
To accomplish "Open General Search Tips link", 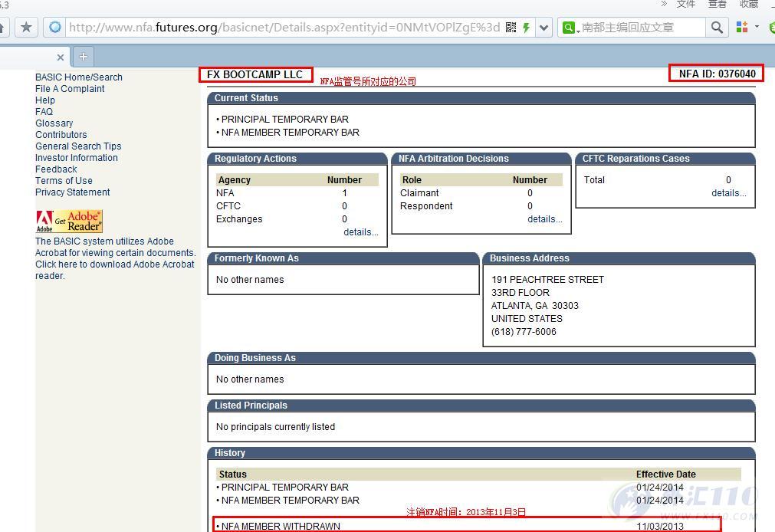I will [78, 146].
